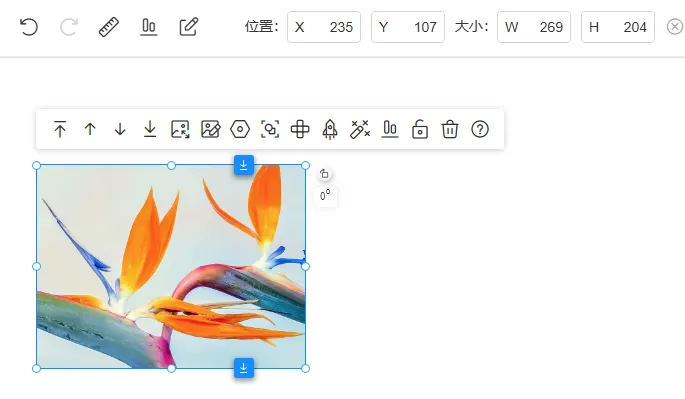Screen dimensions: 685x399
Task: Click the hexagon shape mask icon
Action: (240, 129)
